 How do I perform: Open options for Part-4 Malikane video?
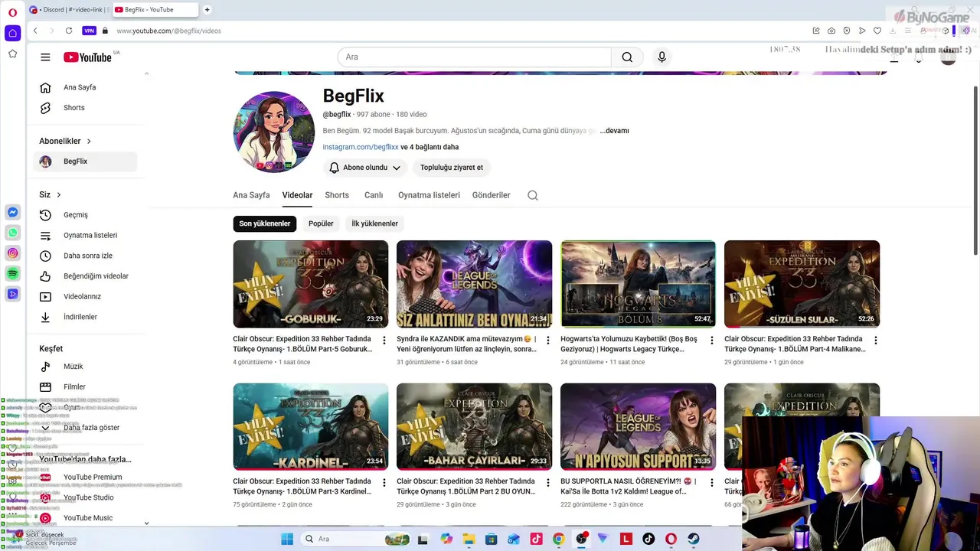[876, 340]
